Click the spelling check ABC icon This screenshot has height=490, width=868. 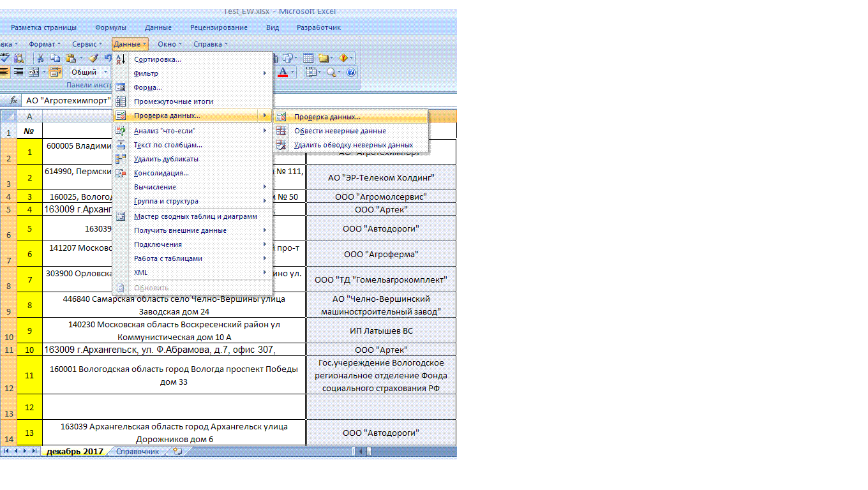click(4, 58)
